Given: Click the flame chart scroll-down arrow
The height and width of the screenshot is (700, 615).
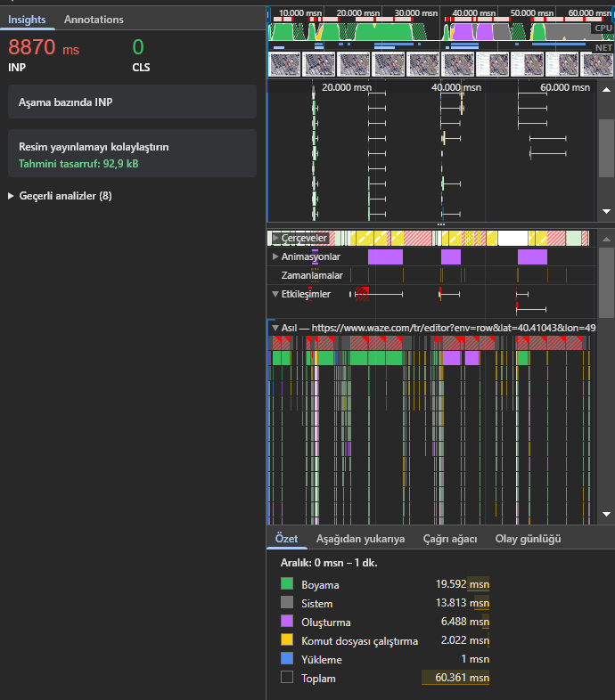Looking at the screenshot, I should pyautogui.click(x=606, y=515).
